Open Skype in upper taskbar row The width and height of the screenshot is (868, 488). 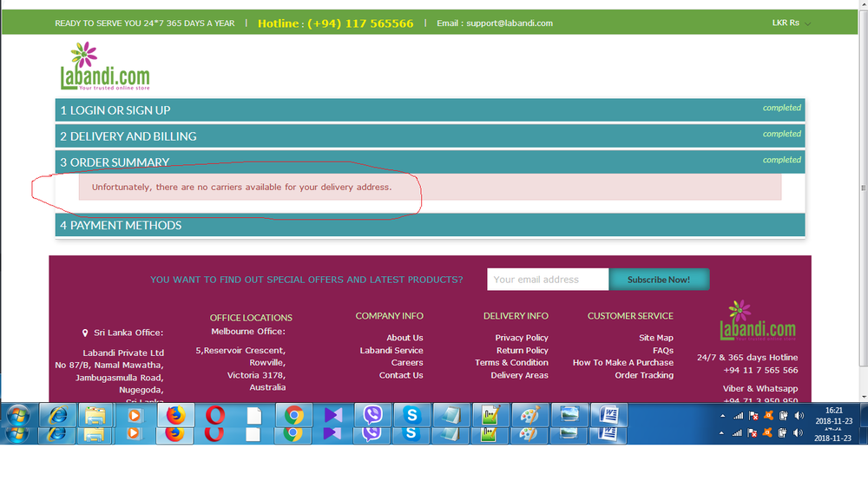(x=411, y=415)
